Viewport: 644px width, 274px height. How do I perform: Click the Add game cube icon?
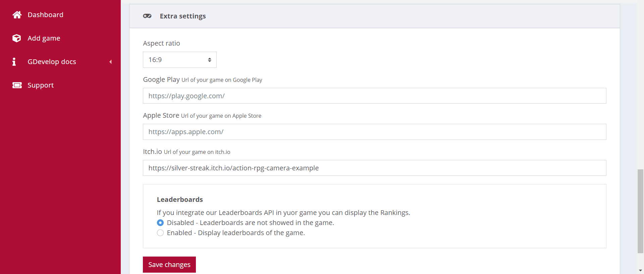tap(17, 38)
